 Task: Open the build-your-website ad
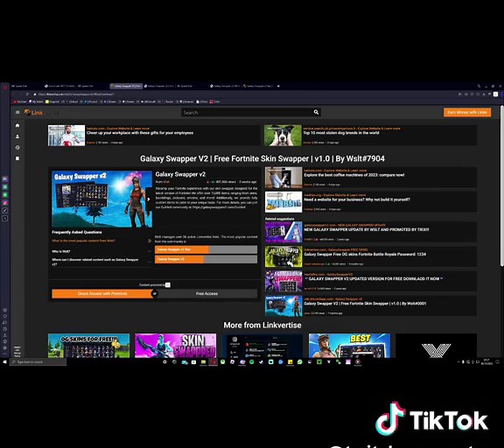[x=371, y=202]
